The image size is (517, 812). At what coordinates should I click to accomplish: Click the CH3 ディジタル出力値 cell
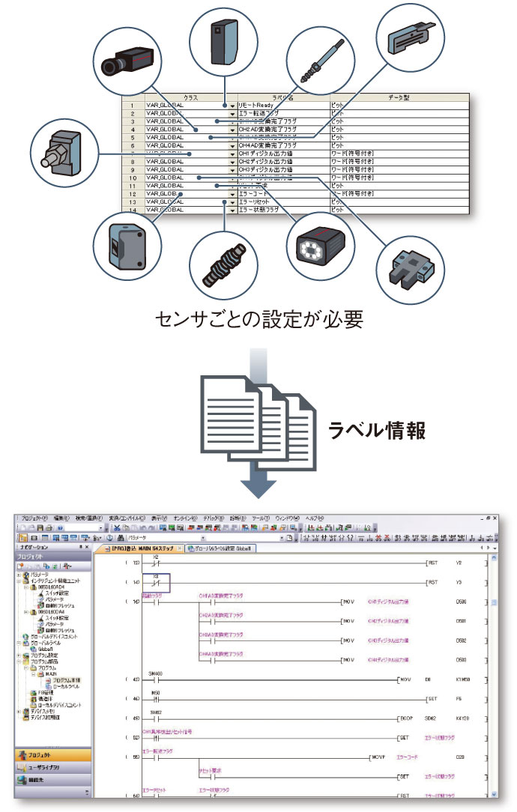pyautogui.click(x=283, y=170)
